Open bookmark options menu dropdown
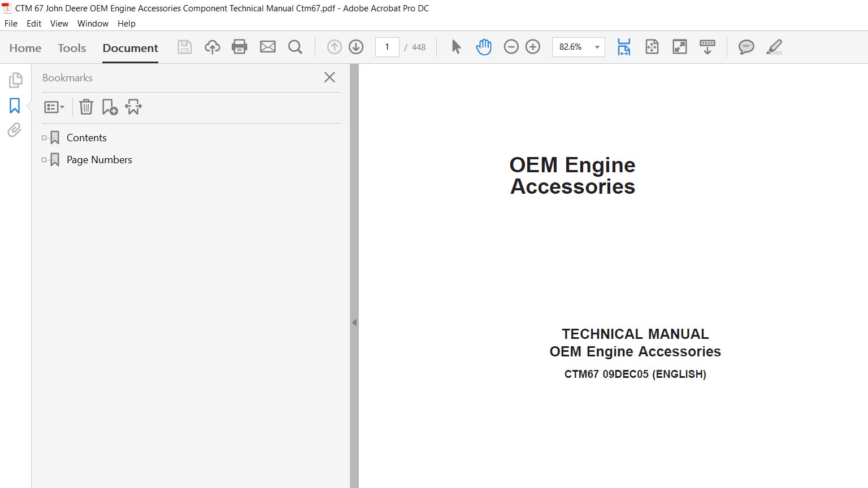Viewport: 868px width, 488px height. 54,107
